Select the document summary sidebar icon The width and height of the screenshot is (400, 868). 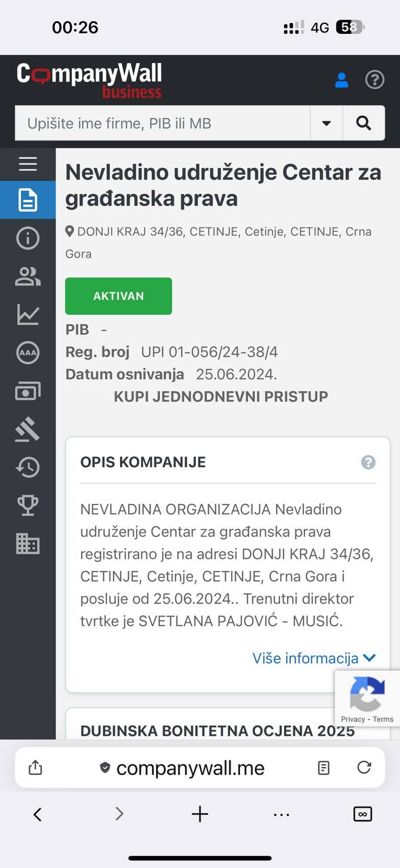(28, 200)
